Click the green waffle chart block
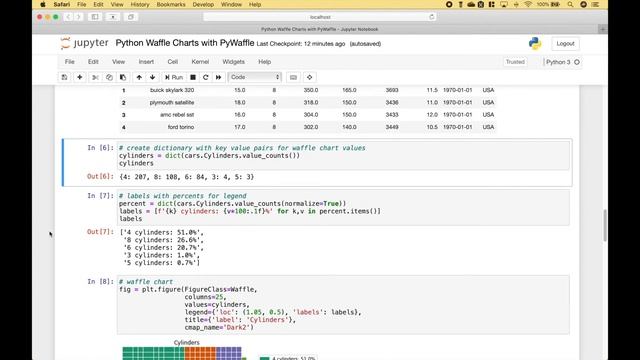 tap(153, 353)
